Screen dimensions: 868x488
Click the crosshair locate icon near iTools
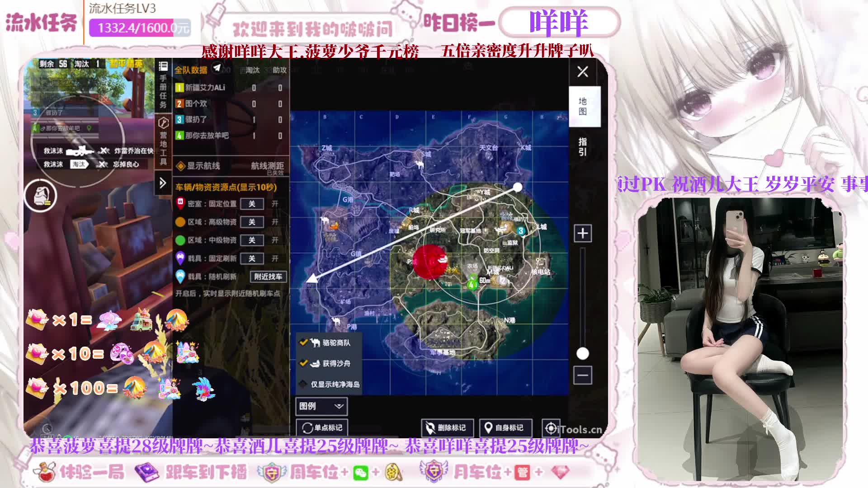point(550,427)
